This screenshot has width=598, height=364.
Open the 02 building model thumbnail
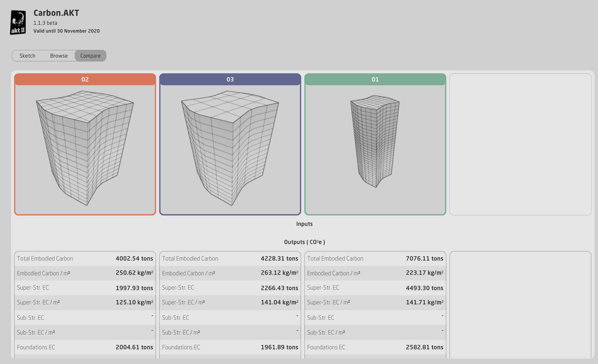click(85, 148)
